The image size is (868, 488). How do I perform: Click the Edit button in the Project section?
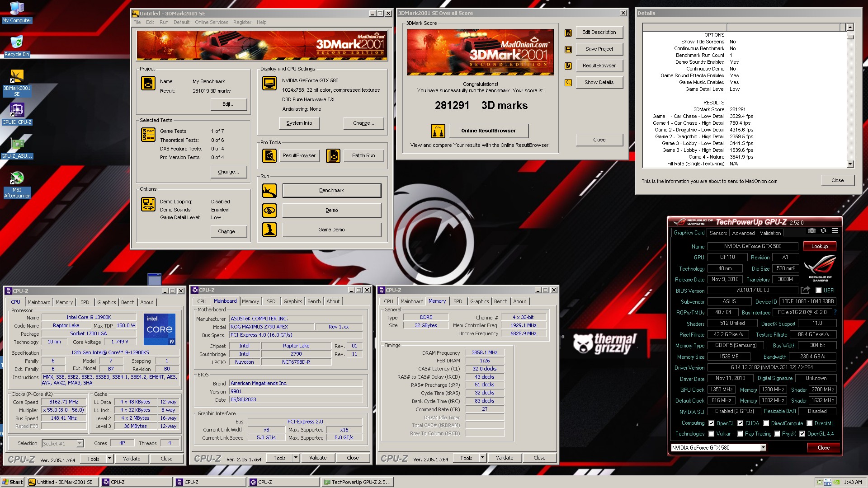pos(229,104)
